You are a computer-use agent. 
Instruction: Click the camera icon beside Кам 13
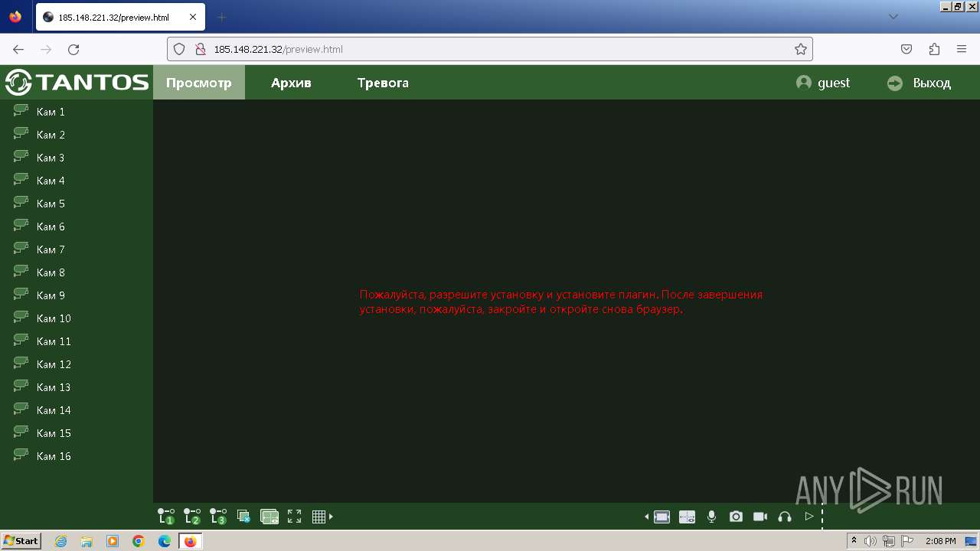click(21, 386)
